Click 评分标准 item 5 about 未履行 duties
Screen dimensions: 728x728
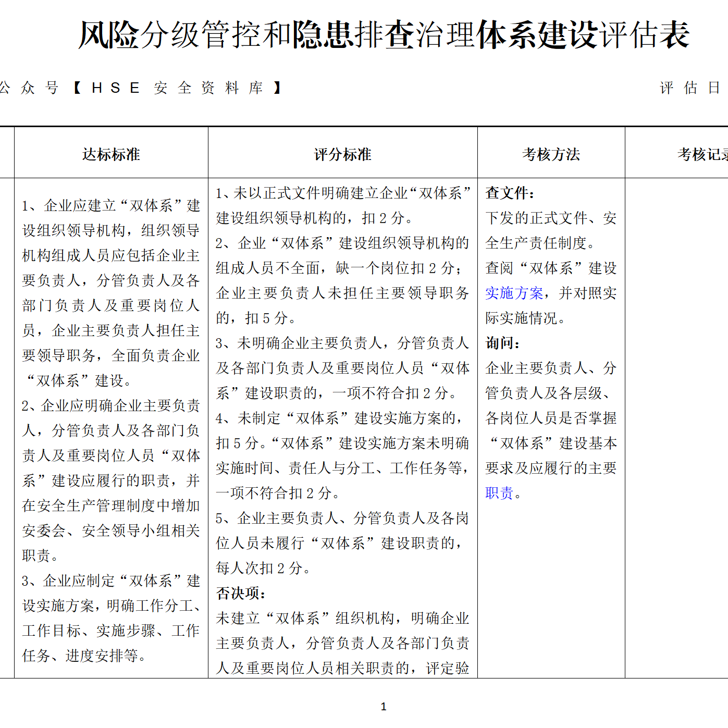pyautogui.click(x=342, y=519)
